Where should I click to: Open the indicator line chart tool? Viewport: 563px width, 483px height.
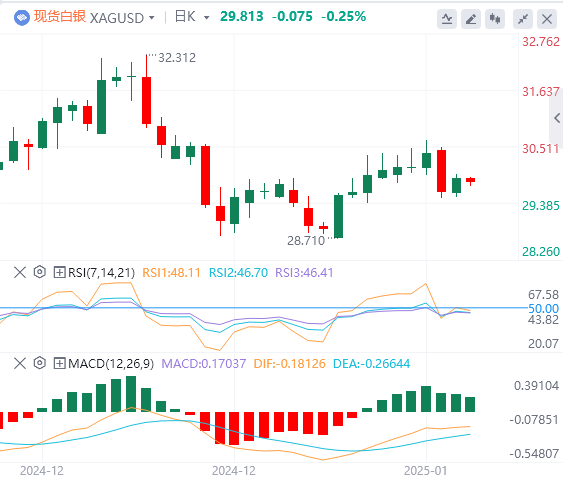coord(447,18)
